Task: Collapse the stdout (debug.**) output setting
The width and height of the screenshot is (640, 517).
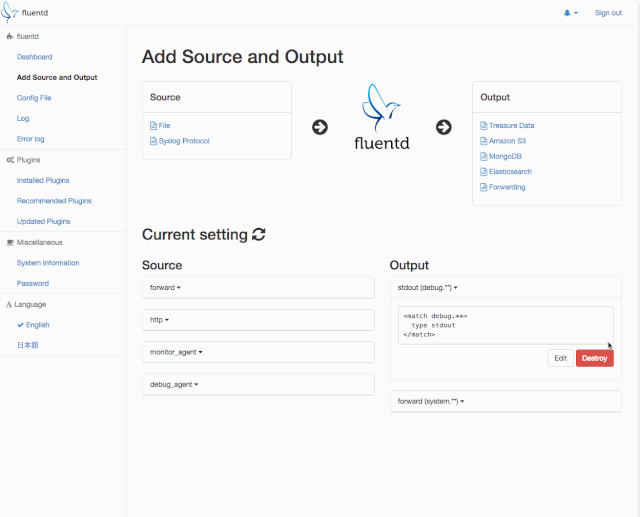Action: click(428, 287)
